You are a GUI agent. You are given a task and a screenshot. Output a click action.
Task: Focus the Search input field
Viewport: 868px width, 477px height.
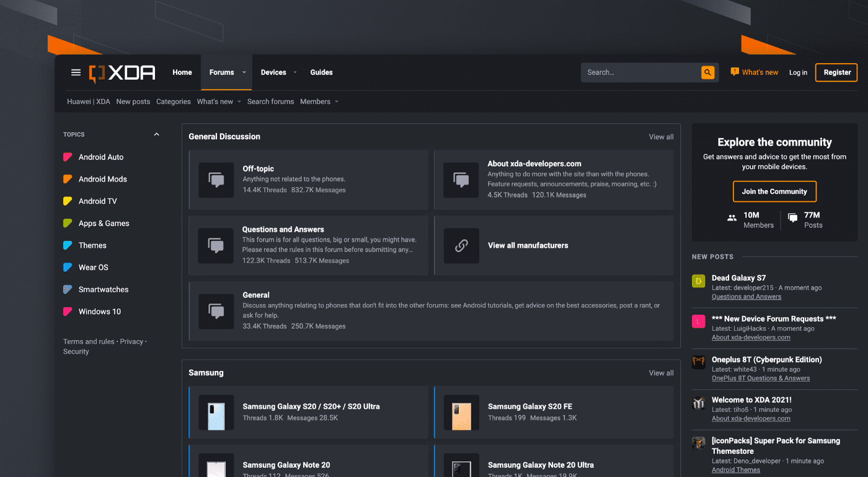pyautogui.click(x=640, y=72)
